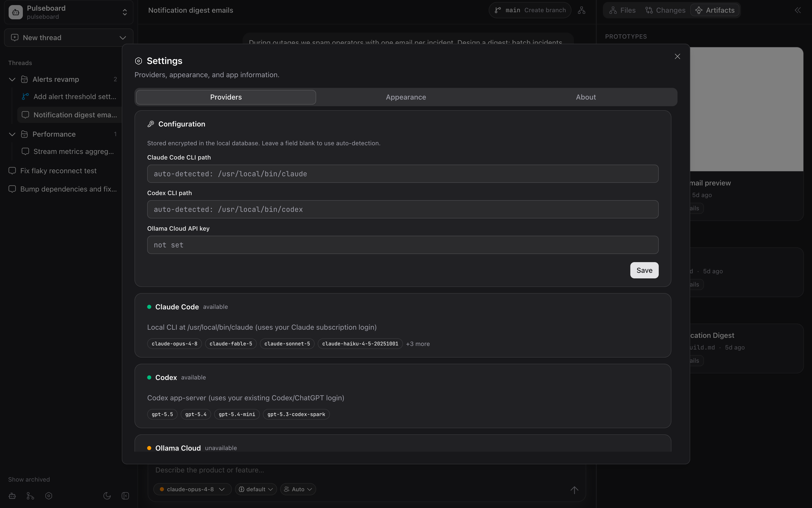Screen dimensions: 812x508
Task: Click the gpt-5.4 model chip
Action: (x=196, y=414)
